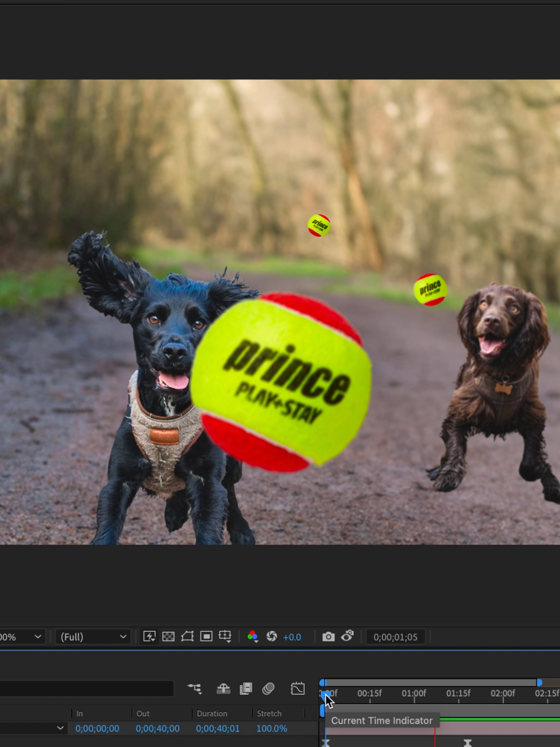
Task: Select the small tennis ball at top
Action: pos(319,225)
